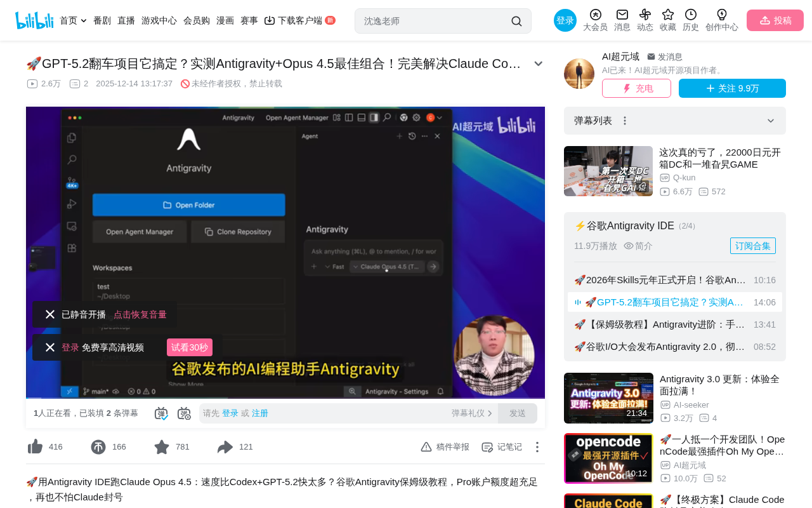The height and width of the screenshot is (508, 812).
Task: Click the AI超元域 uploader avatar
Action: coord(579,74)
